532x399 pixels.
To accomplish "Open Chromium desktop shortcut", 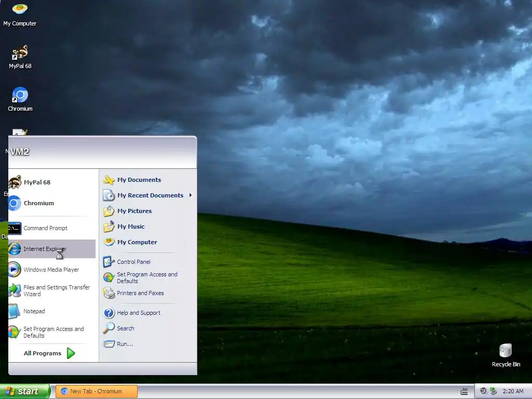I will coord(20,96).
